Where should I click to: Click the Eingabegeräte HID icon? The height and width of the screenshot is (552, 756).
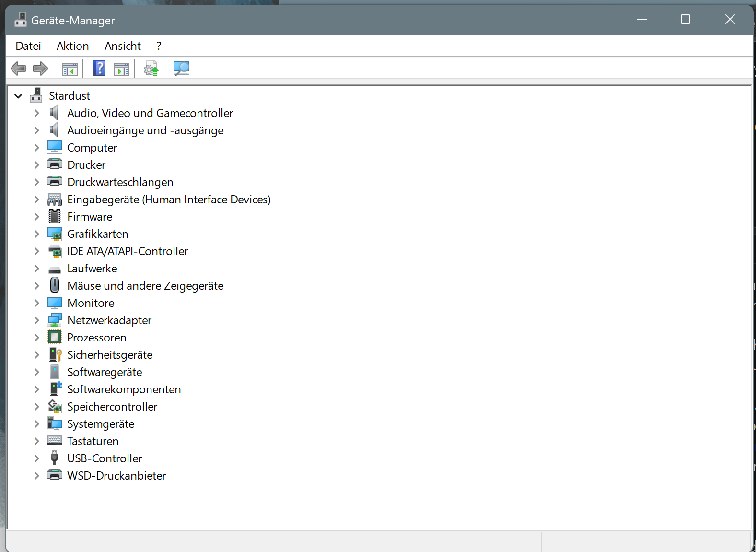pos(55,199)
